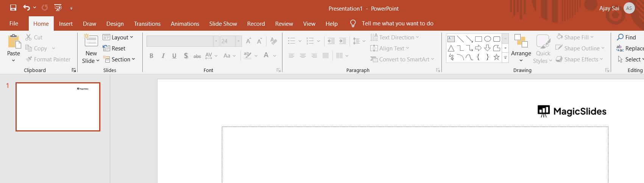The image size is (644, 183).
Task: Open the font size dropdown
Action: 239,41
